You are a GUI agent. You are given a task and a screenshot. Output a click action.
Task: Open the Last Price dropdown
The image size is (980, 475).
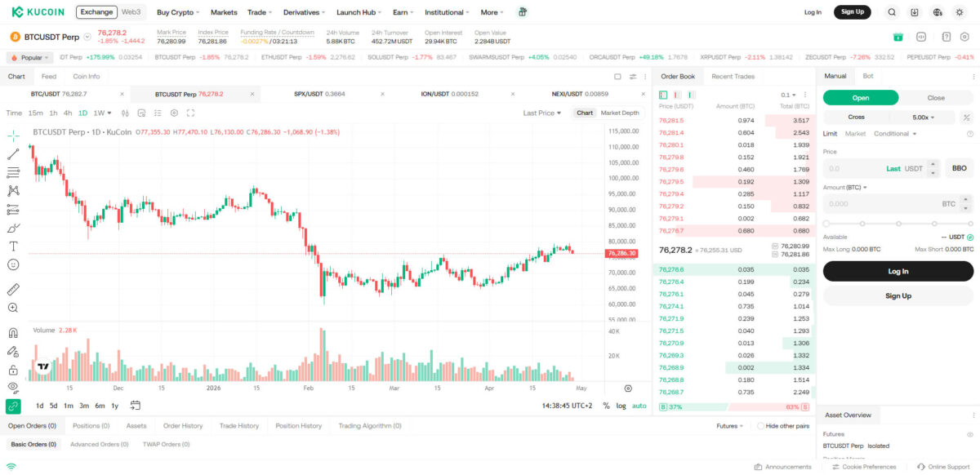click(x=542, y=113)
